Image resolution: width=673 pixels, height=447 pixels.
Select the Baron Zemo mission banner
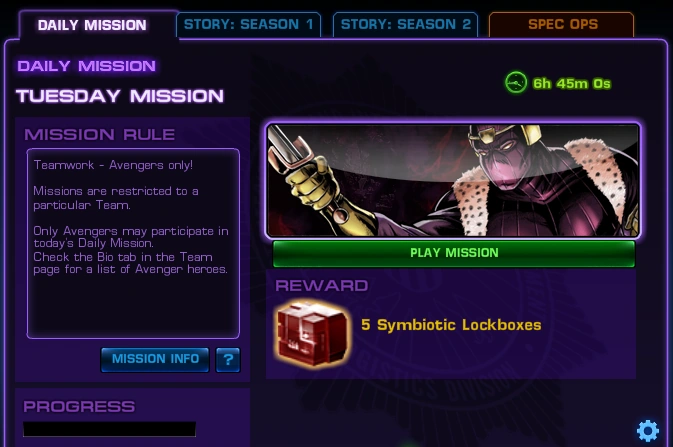(453, 180)
